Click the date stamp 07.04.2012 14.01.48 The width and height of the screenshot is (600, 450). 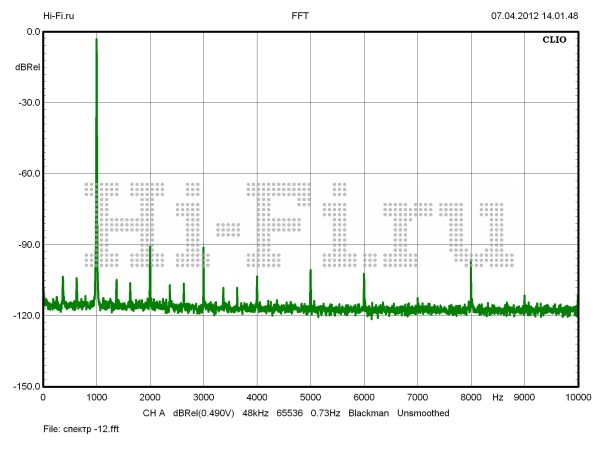tap(534, 16)
